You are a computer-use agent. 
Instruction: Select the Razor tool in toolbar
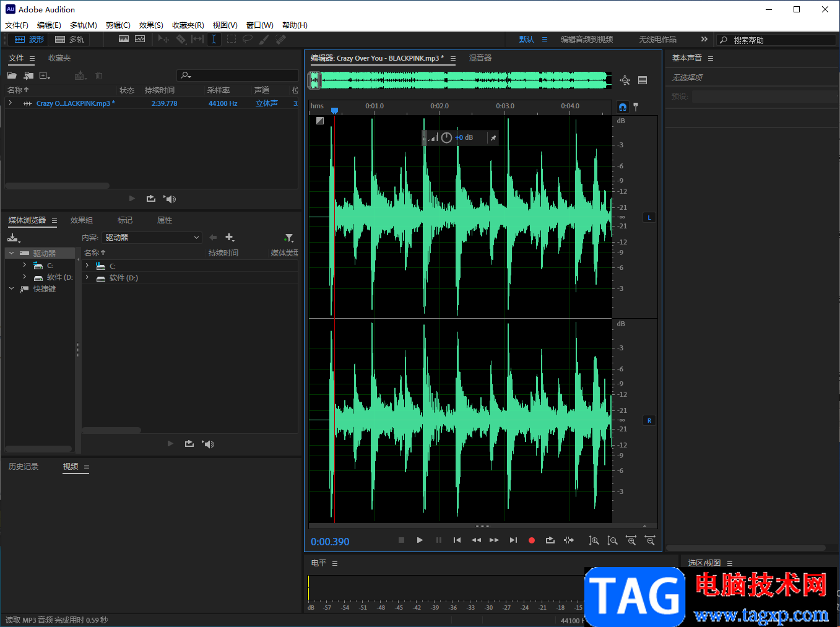click(x=181, y=39)
